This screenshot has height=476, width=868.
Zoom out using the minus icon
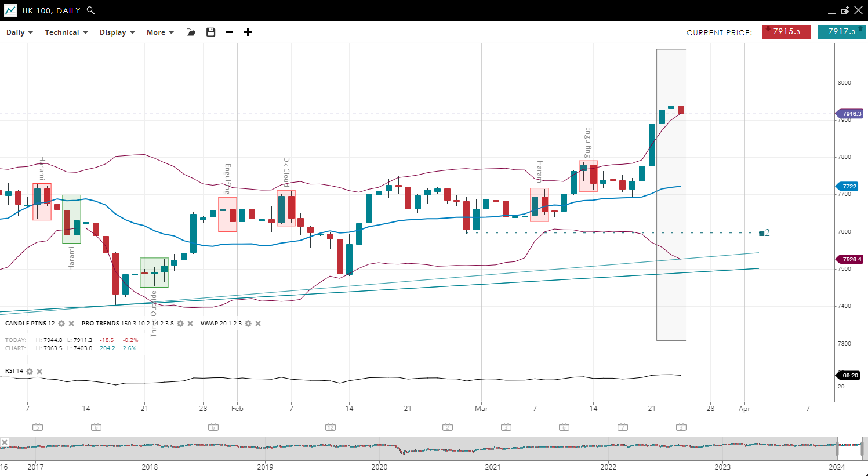230,32
